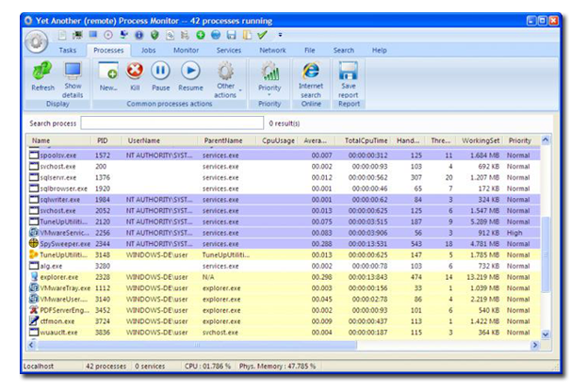Switch to the Network tab

272,50
